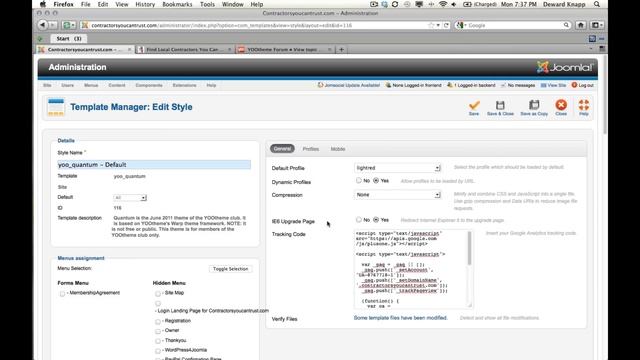The width and height of the screenshot is (640, 360).
Task: Check the MembershipAgreement menu checkbox
Action: (62, 293)
